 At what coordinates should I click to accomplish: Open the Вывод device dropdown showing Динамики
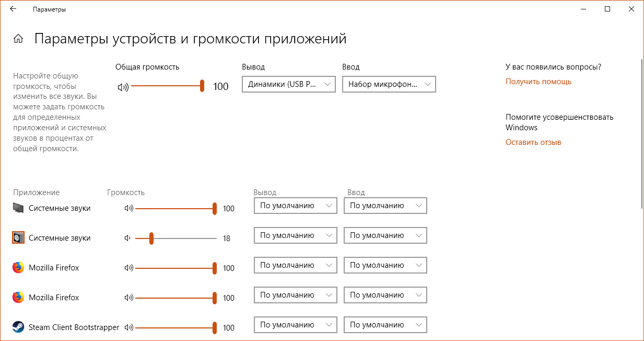(288, 84)
